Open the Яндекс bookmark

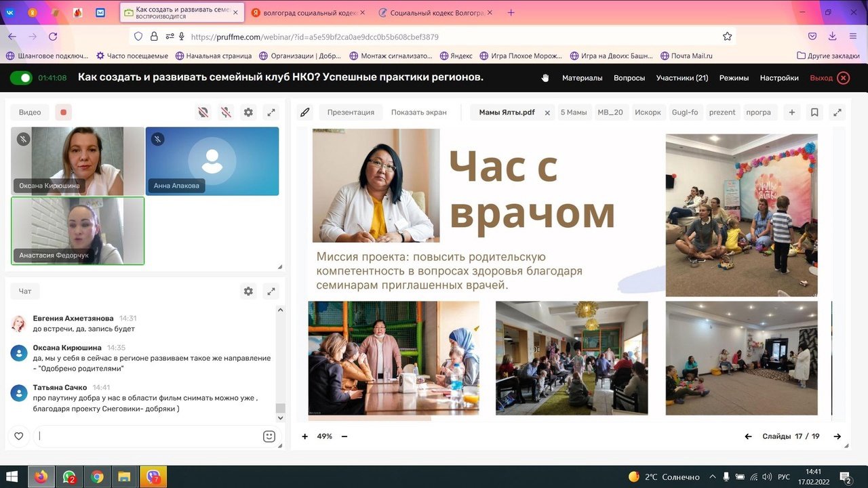pos(456,56)
